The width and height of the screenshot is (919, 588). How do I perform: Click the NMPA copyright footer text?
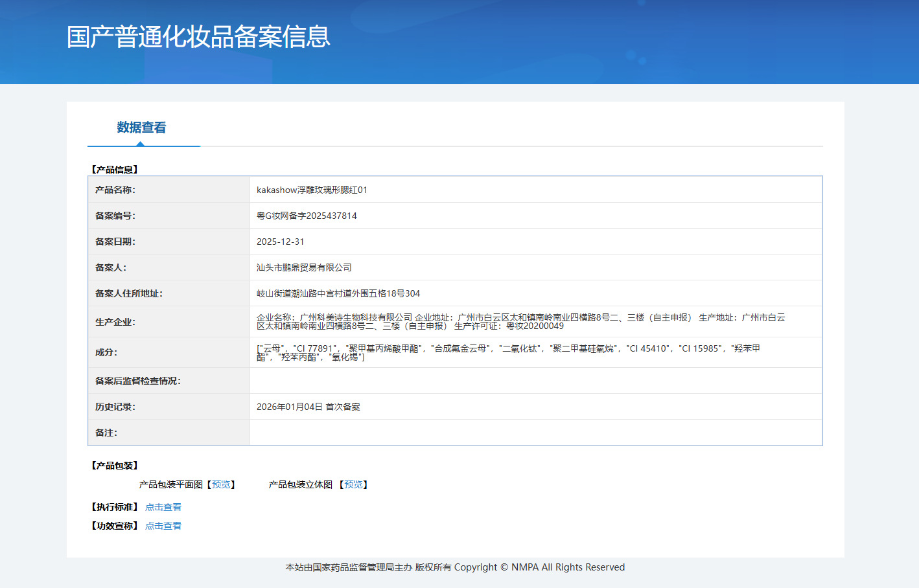(x=455, y=567)
